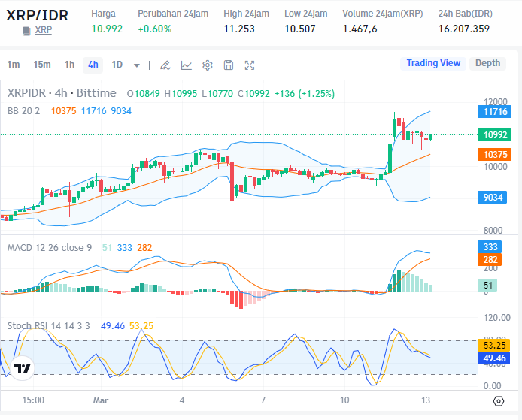Screen dimensions: 522x420
Task: Click the MACD 12 26 close 9 label
Action: (x=49, y=247)
